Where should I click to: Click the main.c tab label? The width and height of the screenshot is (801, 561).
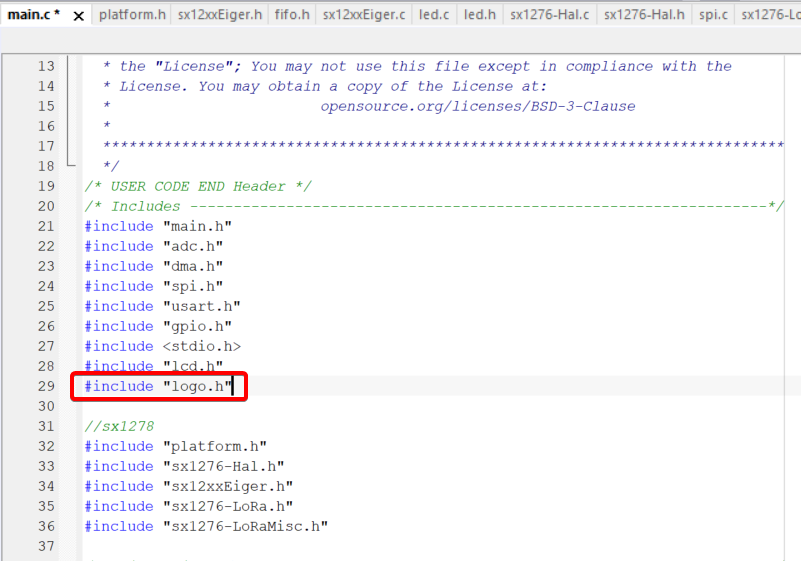coord(33,15)
